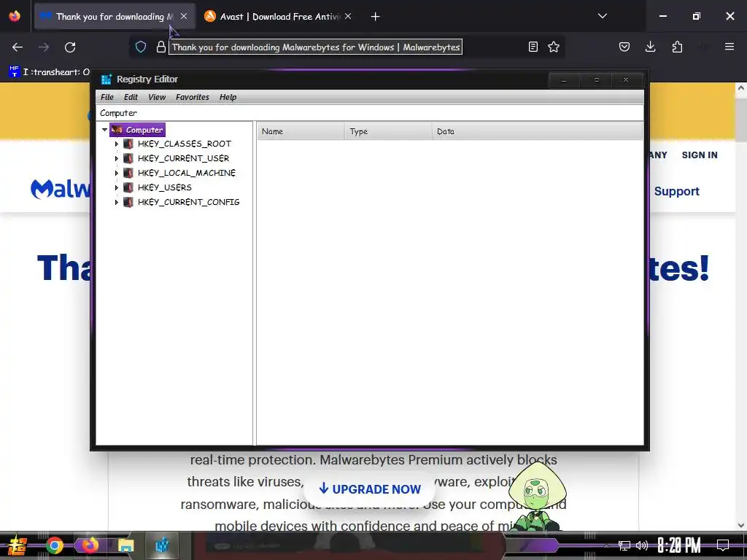
Task: Open the Help menu in Registry Editor
Action: pos(228,97)
